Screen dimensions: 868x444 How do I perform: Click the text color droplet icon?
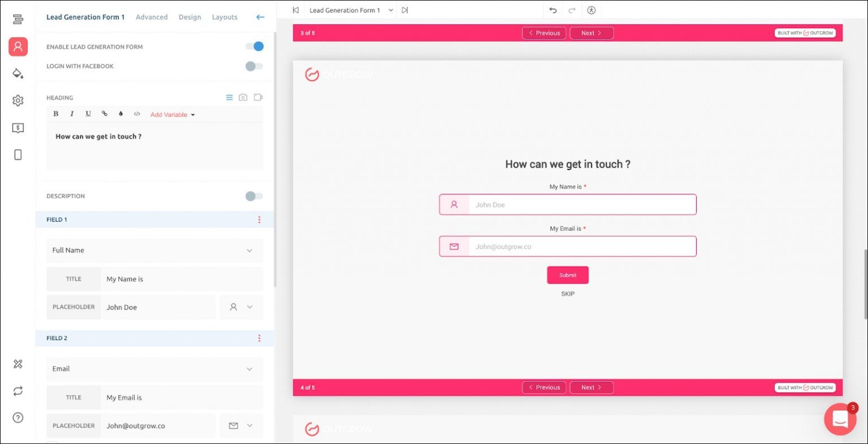point(120,114)
